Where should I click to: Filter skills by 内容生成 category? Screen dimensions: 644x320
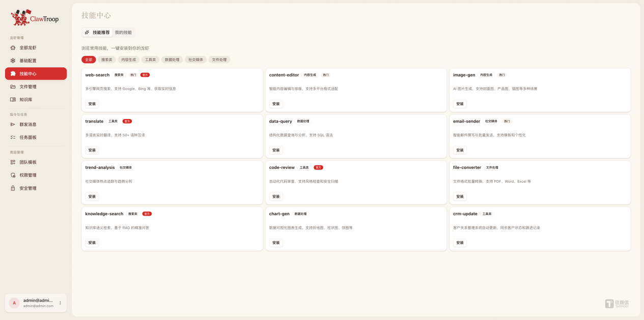(128, 60)
